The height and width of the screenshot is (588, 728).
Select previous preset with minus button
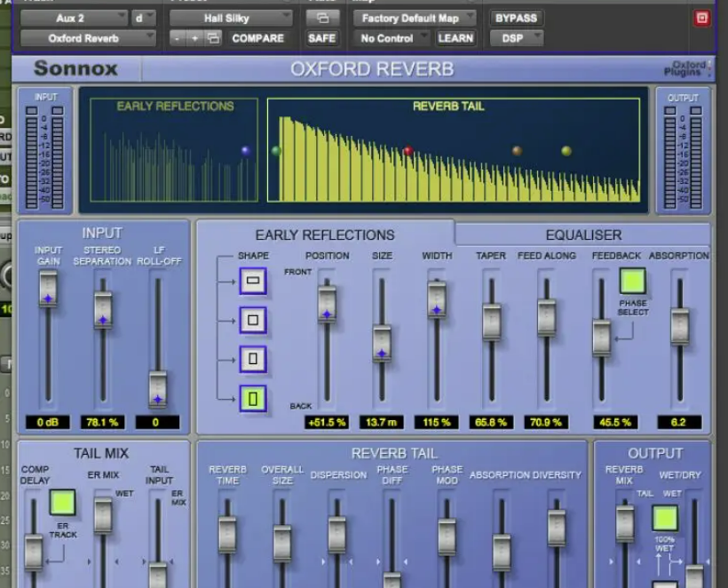177,38
